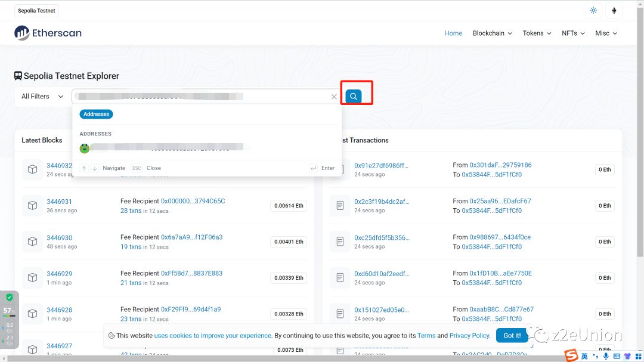
Task: Open block 3446931
Action: tap(59, 202)
